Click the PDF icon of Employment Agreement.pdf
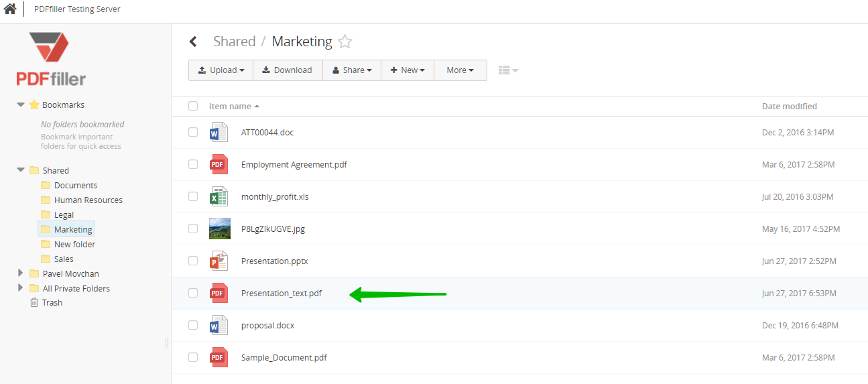Screen dimensions: 868x384 tap(219, 164)
